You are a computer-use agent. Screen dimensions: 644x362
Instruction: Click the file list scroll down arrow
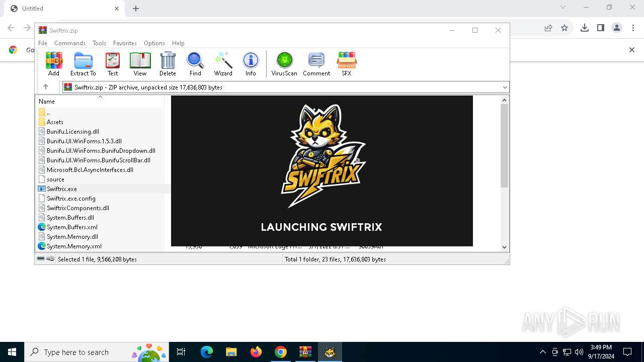click(505, 247)
